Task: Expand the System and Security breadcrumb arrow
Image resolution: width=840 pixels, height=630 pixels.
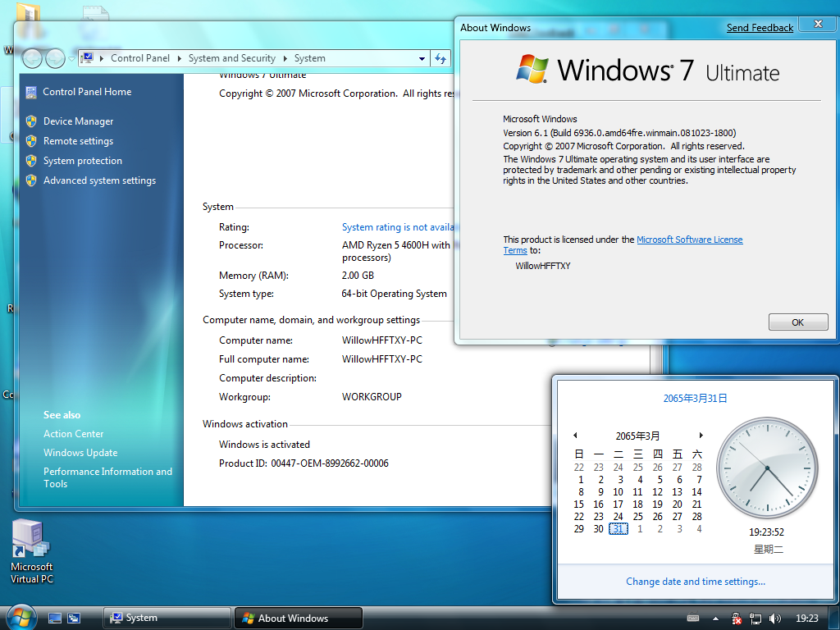Action: pyautogui.click(x=285, y=58)
